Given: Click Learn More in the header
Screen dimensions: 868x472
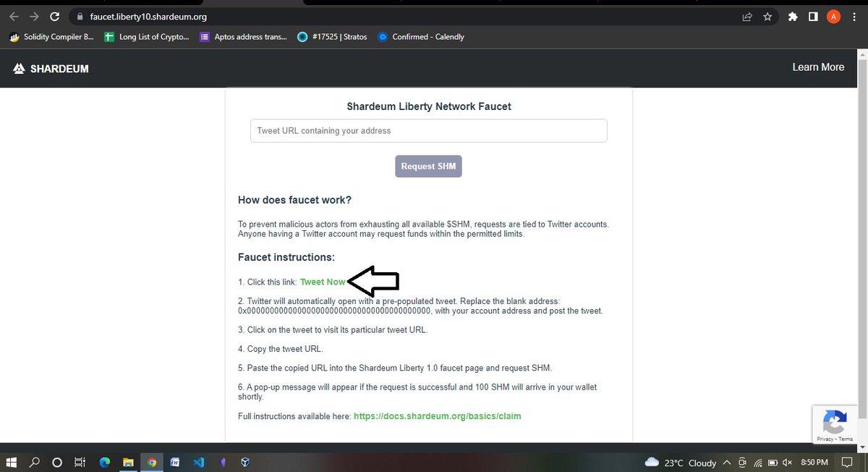Looking at the screenshot, I should 818,67.
